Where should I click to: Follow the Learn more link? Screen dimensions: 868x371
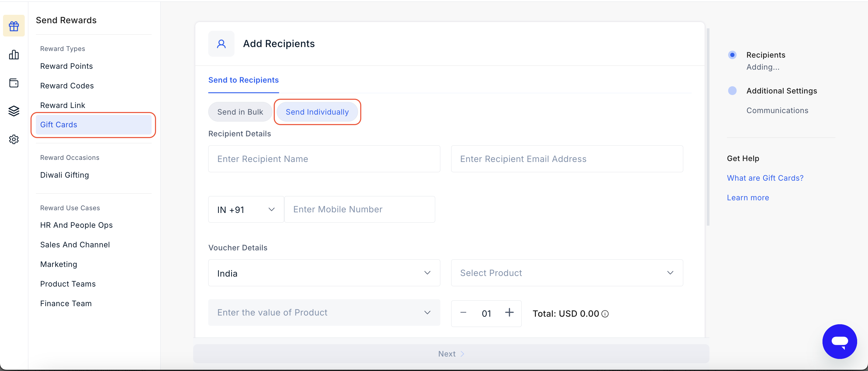coord(748,198)
